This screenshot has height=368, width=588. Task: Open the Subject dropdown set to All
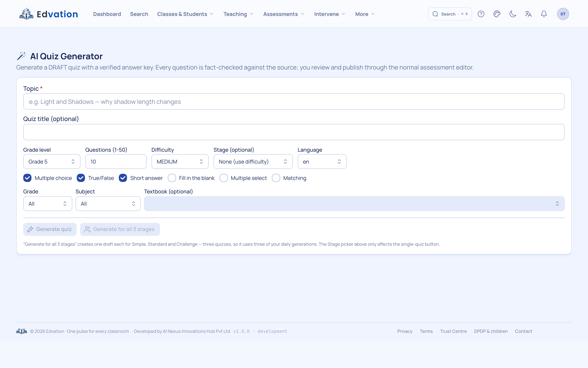pyautogui.click(x=108, y=203)
